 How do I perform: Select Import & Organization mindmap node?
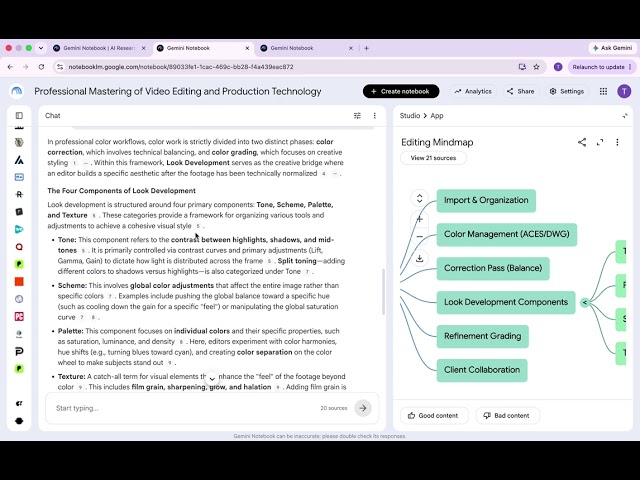(x=486, y=200)
